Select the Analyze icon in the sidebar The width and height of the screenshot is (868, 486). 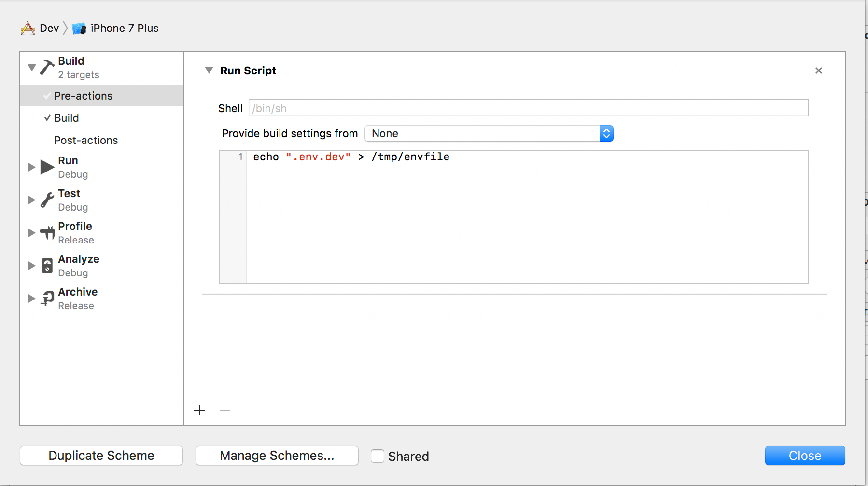click(x=46, y=265)
